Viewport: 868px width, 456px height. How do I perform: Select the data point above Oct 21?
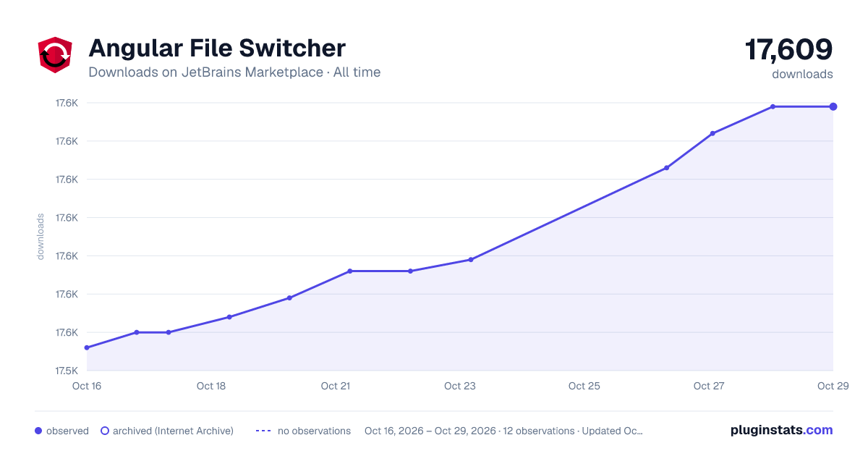[x=349, y=271]
